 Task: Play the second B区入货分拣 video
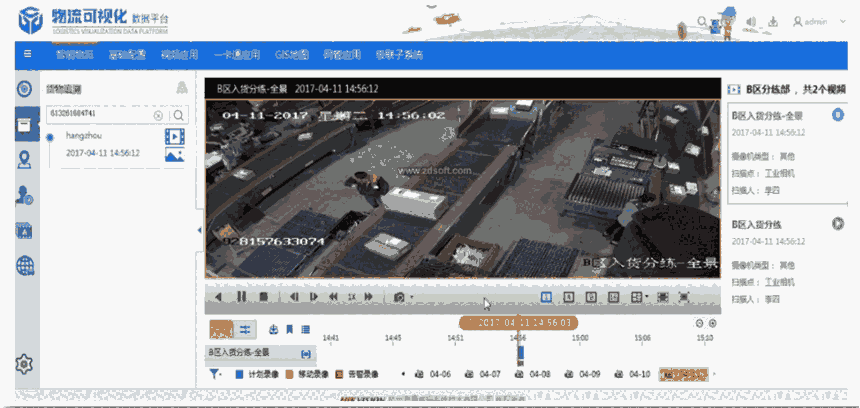(x=837, y=223)
